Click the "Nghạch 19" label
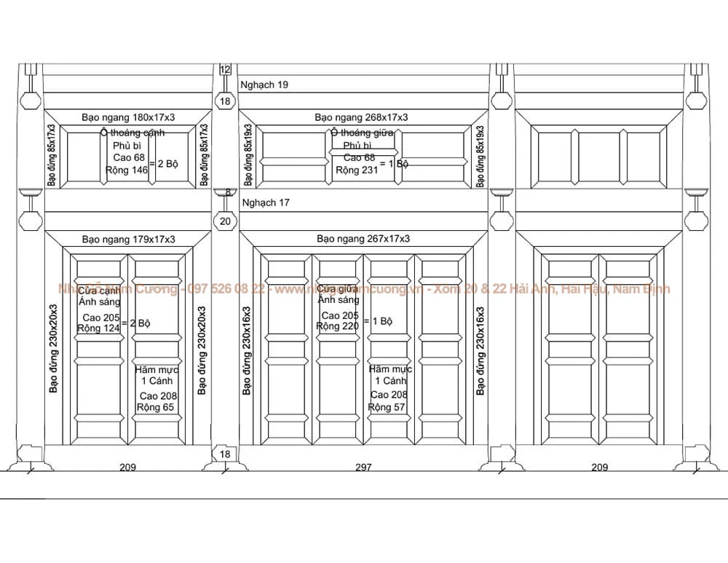The width and height of the screenshot is (728, 563). click(264, 85)
